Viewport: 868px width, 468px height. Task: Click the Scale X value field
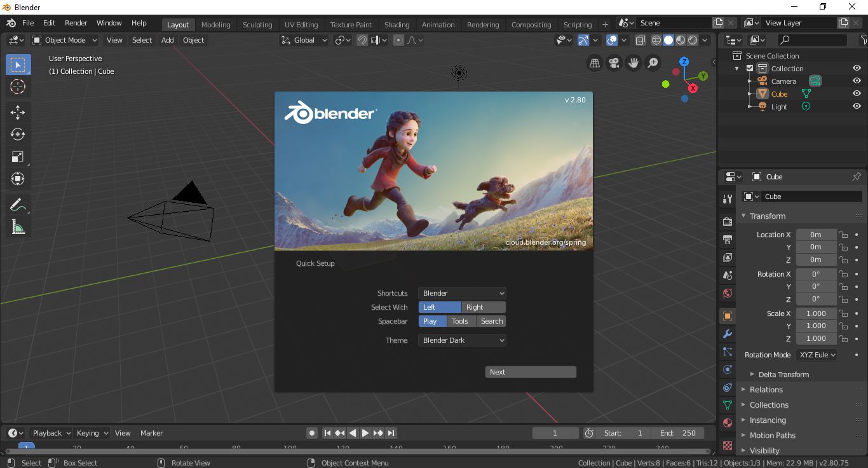816,313
